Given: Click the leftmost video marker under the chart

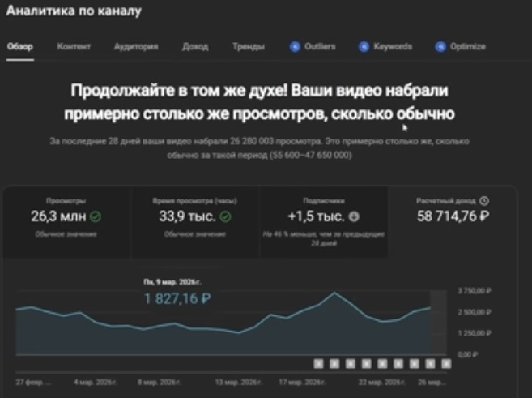Looking at the screenshot, I should pos(318,364).
